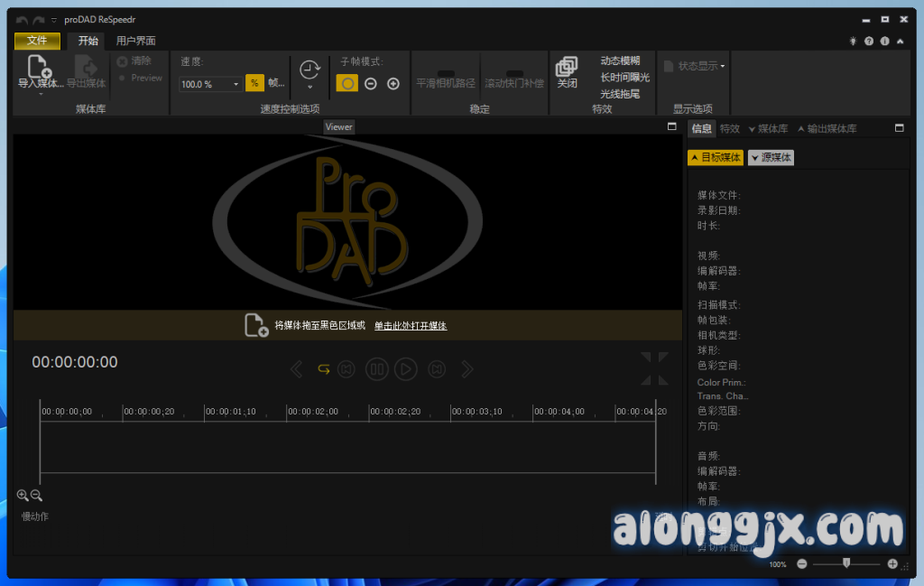Zoom in the timeline with magnifier plus
The height and width of the screenshot is (586, 924).
(x=23, y=495)
